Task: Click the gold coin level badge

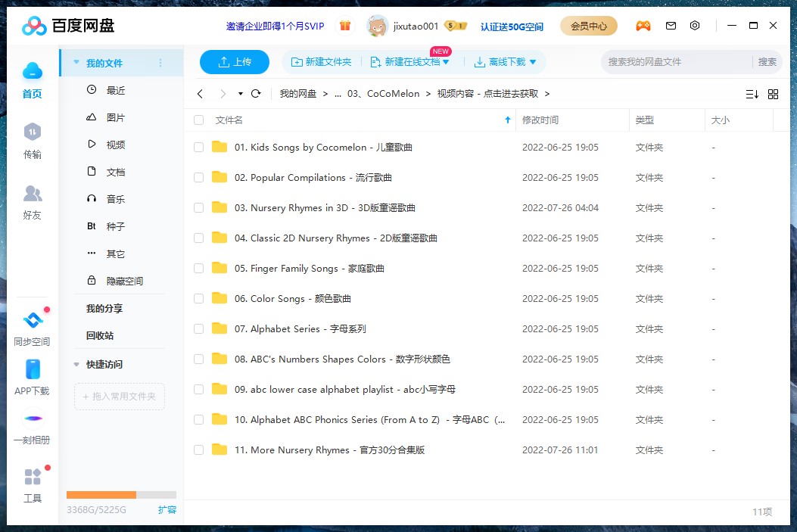Action: (x=456, y=26)
